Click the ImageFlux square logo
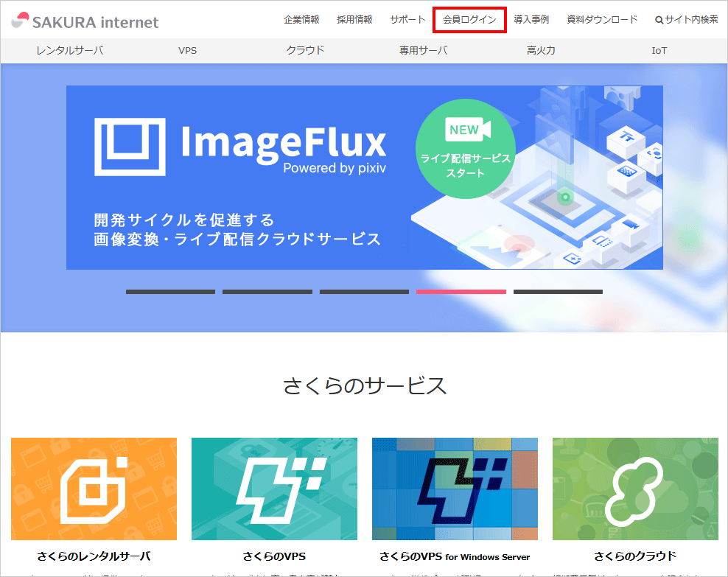Image resolution: width=728 pixels, height=577 pixels. [x=130, y=147]
